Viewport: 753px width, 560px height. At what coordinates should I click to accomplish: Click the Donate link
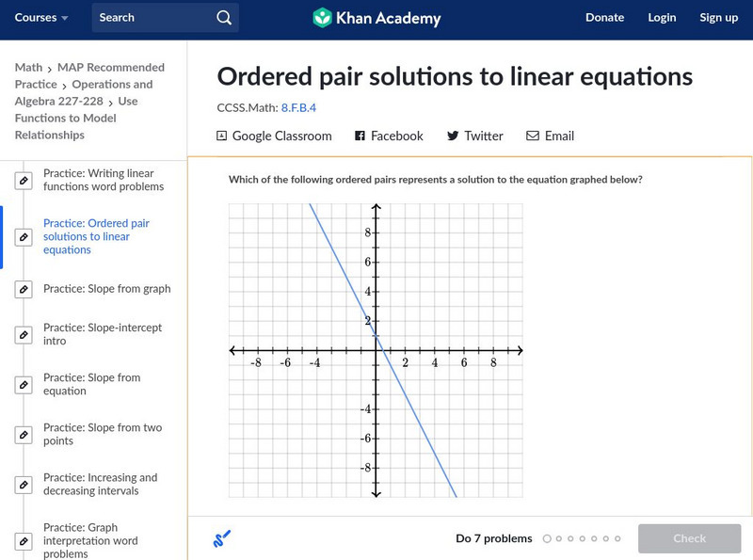tap(604, 18)
